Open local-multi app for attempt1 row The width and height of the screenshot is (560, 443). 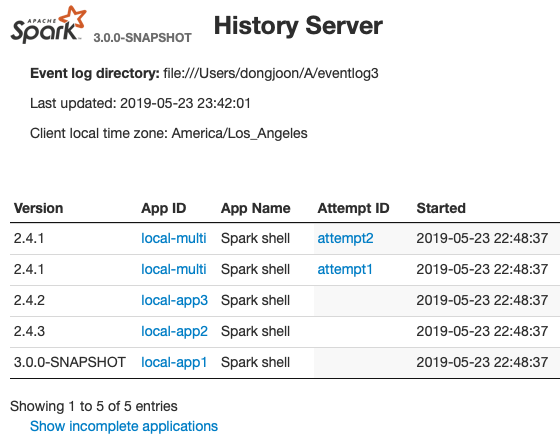pos(174,269)
